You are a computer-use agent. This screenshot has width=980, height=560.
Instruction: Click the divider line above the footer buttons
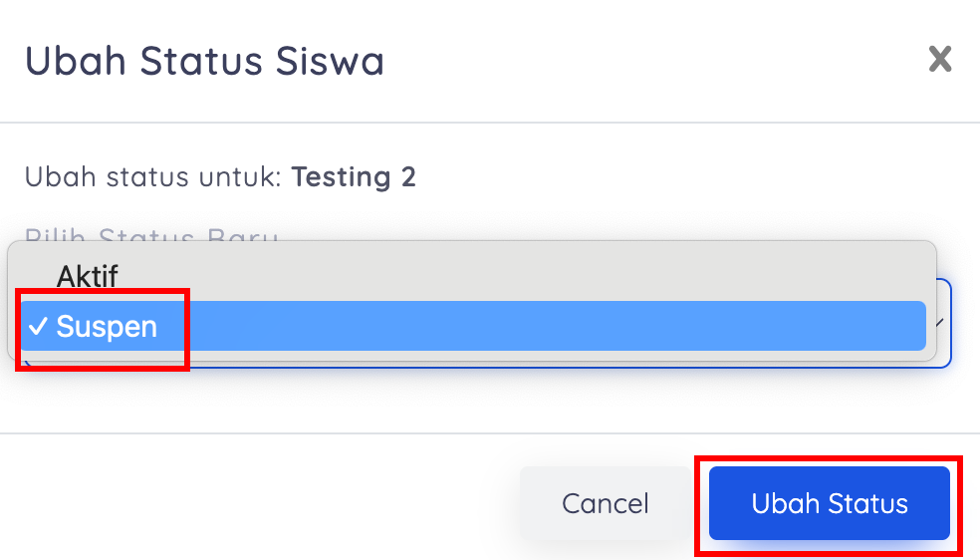[488, 433]
